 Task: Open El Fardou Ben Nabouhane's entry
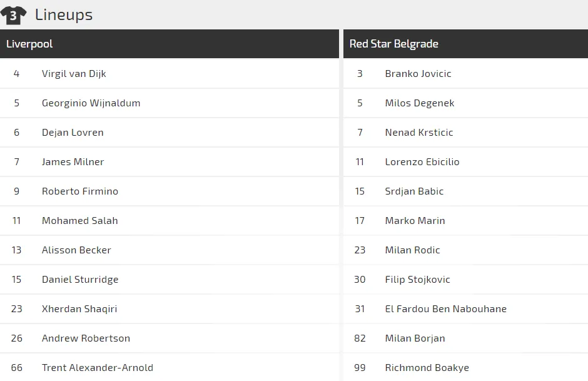tap(445, 309)
